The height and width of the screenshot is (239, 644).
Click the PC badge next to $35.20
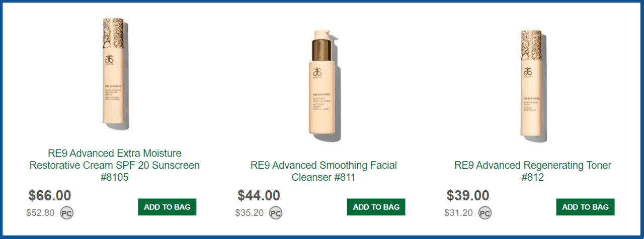click(x=275, y=213)
